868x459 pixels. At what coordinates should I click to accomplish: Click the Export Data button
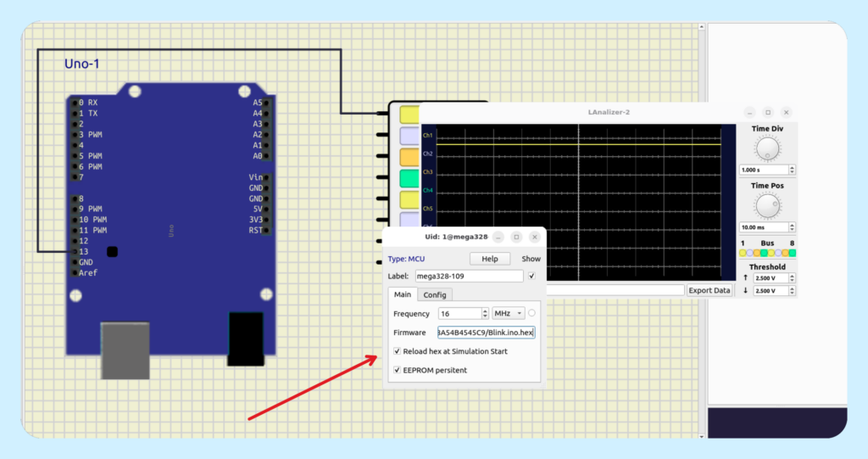pyautogui.click(x=709, y=290)
